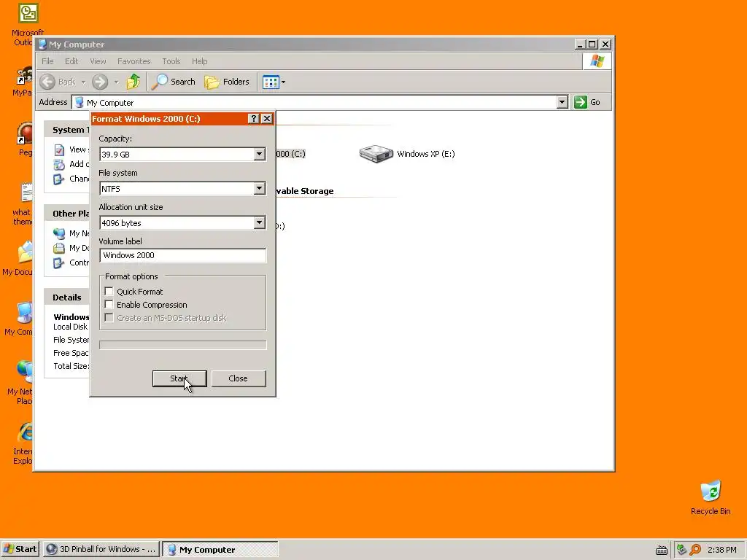Image resolution: width=747 pixels, height=560 pixels.
Task: Expand the Address bar dropdown arrow
Action: 562,102
